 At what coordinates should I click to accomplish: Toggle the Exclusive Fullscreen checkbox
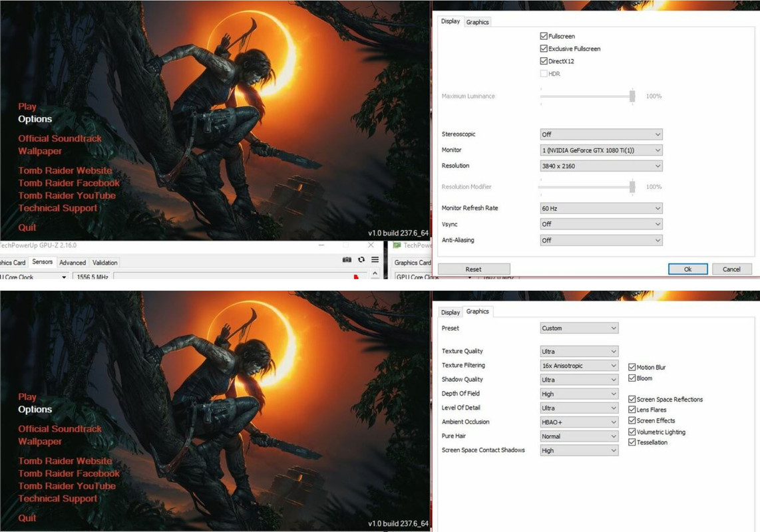click(x=544, y=49)
